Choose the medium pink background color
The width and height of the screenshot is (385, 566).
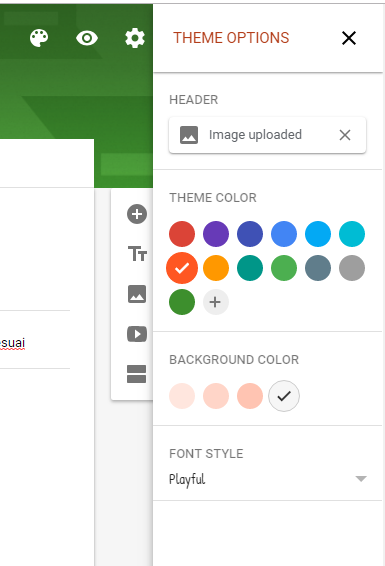[x=216, y=396]
